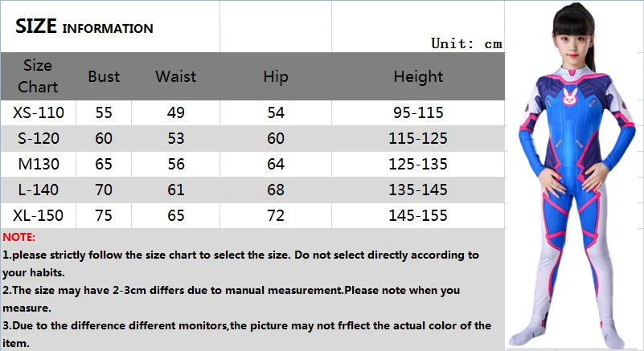Select the M130 size cell
This screenshot has height=351, width=644.
(x=39, y=164)
